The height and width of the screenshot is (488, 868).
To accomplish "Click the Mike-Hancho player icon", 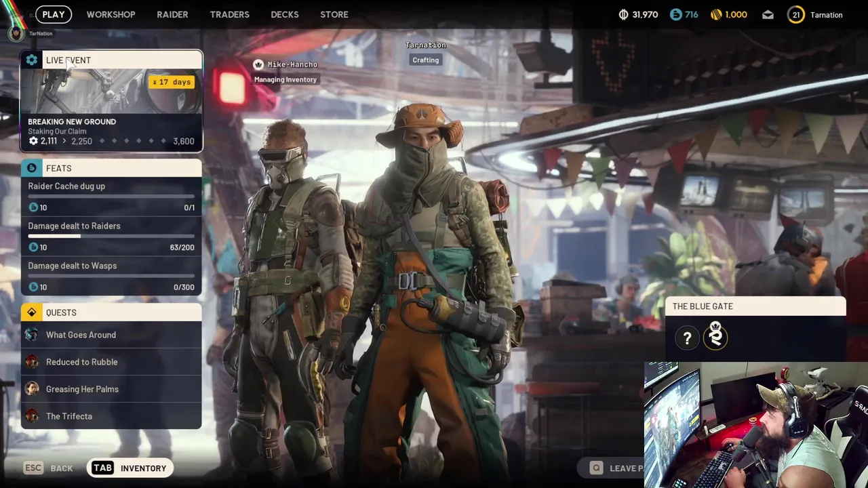I will [258, 64].
